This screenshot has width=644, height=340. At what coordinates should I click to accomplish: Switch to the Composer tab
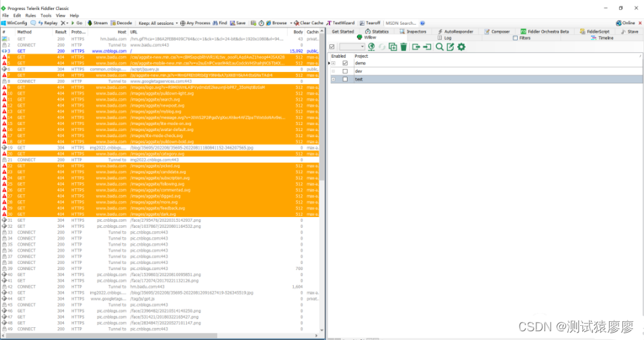point(497,32)
